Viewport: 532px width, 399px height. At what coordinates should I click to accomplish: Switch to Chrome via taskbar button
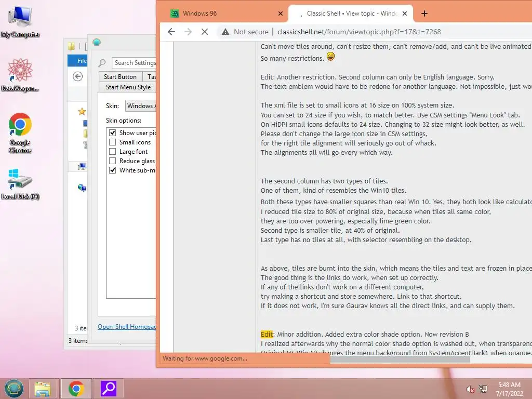(76, 389)
